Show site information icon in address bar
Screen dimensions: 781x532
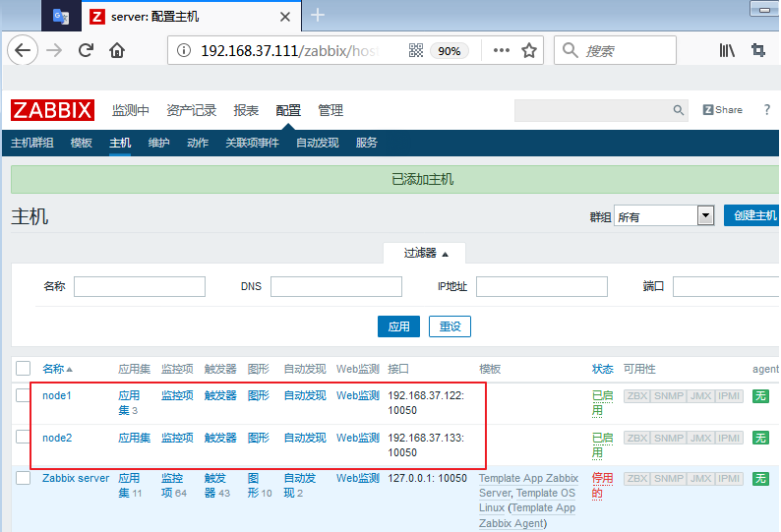pyautogui.click(x=184, y=50)
